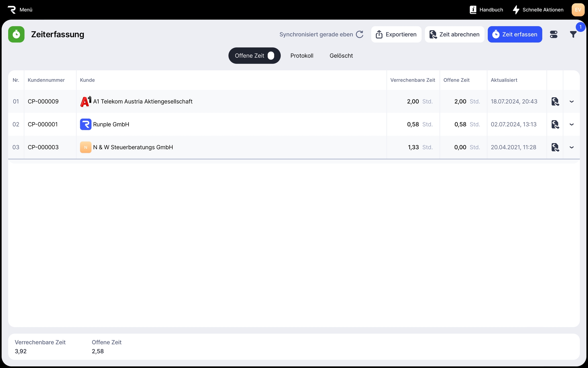Expand the N & W Steuerberatungs row

pos(572,147)
